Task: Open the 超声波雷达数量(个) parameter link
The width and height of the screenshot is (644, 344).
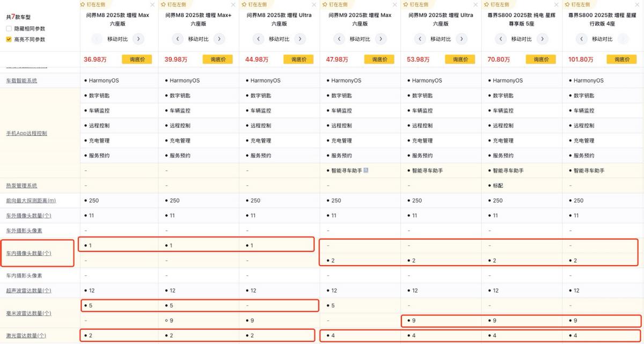Action: (x=28, y=290)
